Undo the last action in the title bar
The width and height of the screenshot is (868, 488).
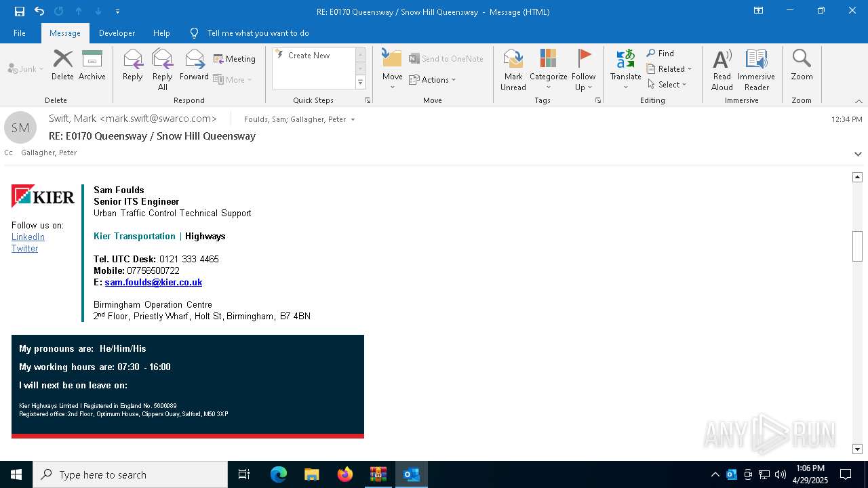[x=39, y=11]
